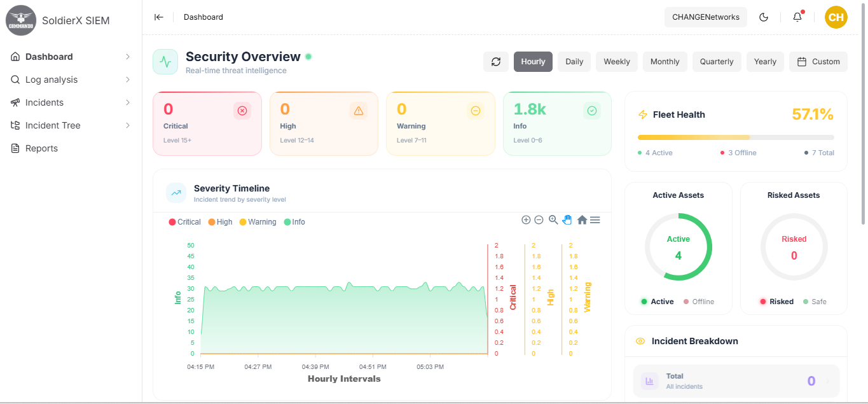Viewport: 868px width, 404px height.
Task: Click the Dashboard home icon in the sidebar
Action: click(15, 57)
